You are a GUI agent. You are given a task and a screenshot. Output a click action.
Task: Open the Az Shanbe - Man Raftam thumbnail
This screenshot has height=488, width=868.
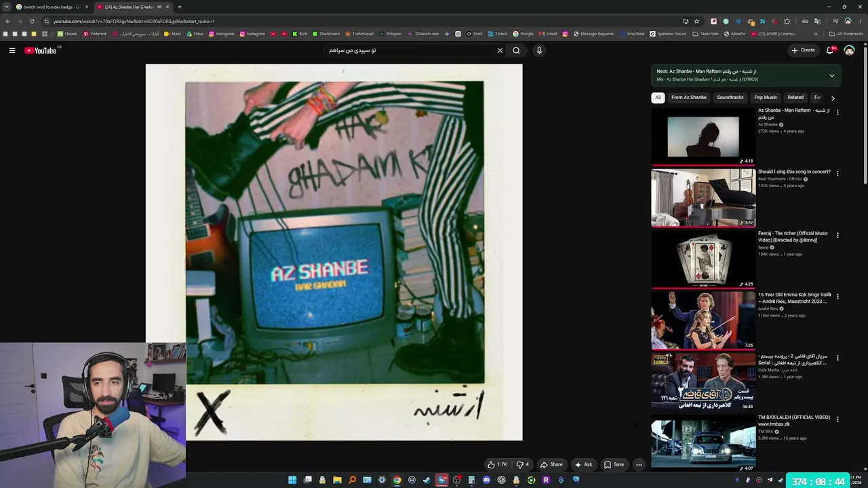(x=703, y=136)
